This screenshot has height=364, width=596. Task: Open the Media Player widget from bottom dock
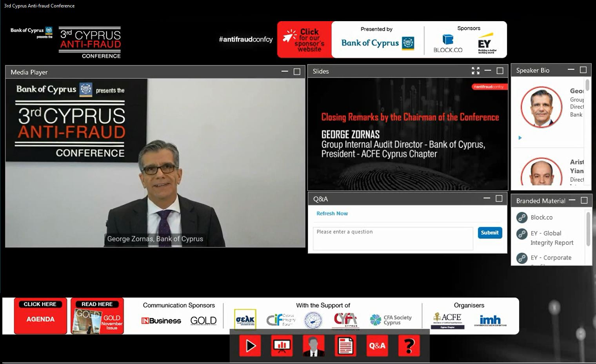coord(250,346)
